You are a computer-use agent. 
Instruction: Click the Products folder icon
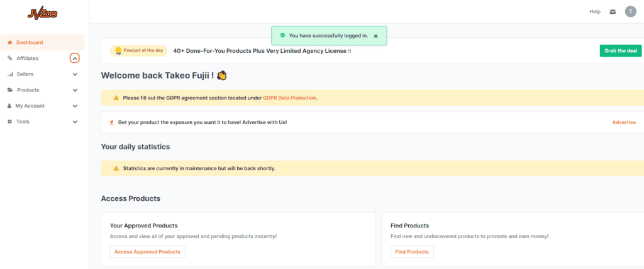point(10,90)
